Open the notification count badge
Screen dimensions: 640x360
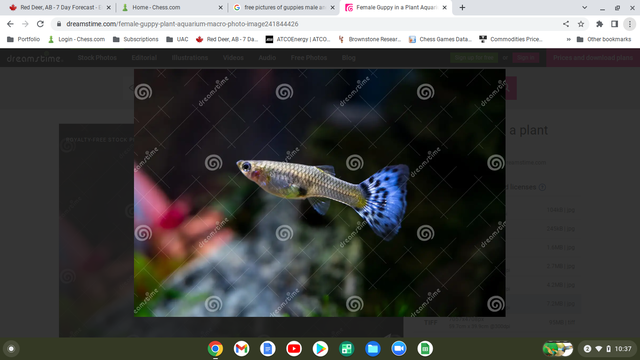pyautogui.click(x=587, y=349)
